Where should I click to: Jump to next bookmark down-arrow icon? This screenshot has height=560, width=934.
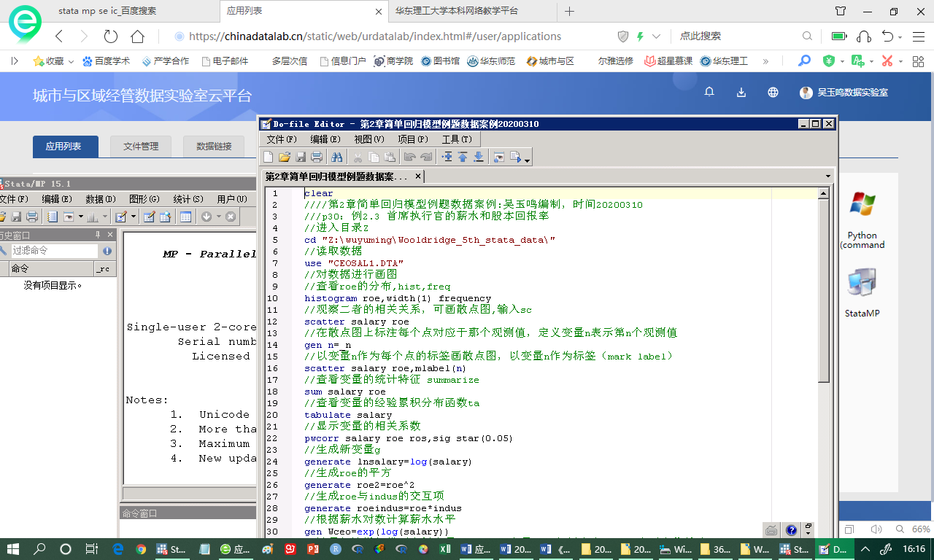479,157
